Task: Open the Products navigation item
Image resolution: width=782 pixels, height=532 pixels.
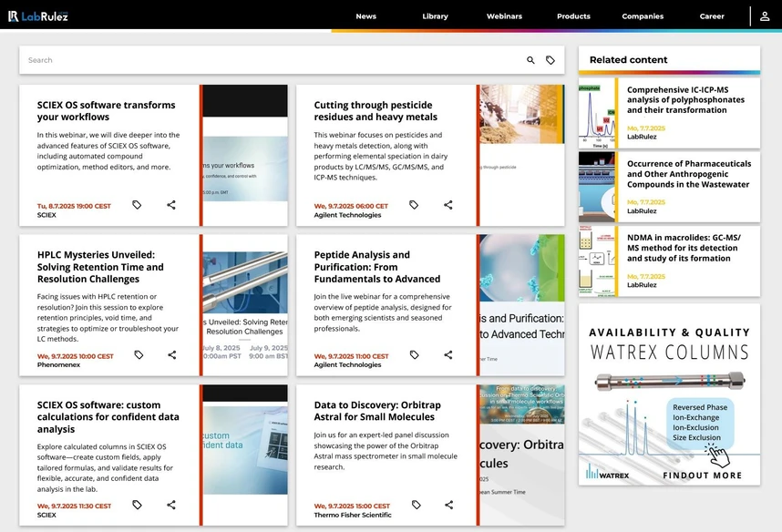Action: 573,16
